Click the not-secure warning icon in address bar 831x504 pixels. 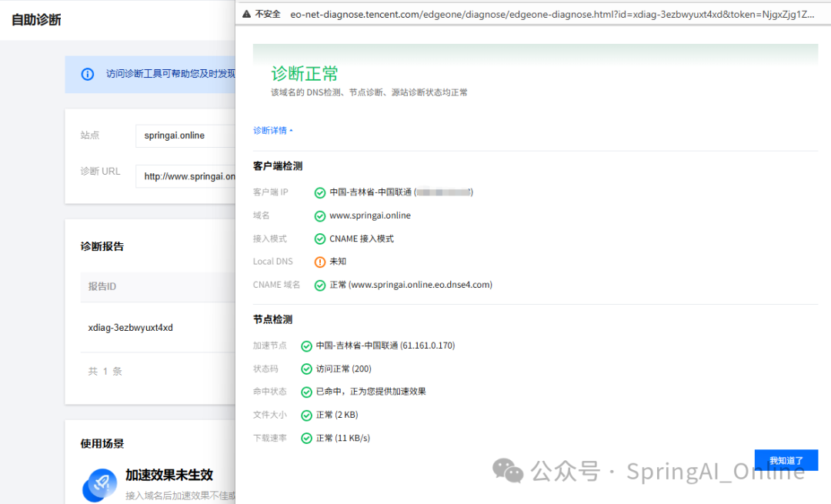tap(246, 15)
